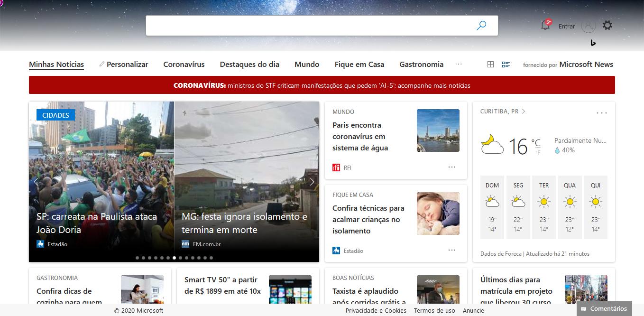Open the Destaques do dia tab
This screenshot has height=316, width=644.
(x=249, y=64)
